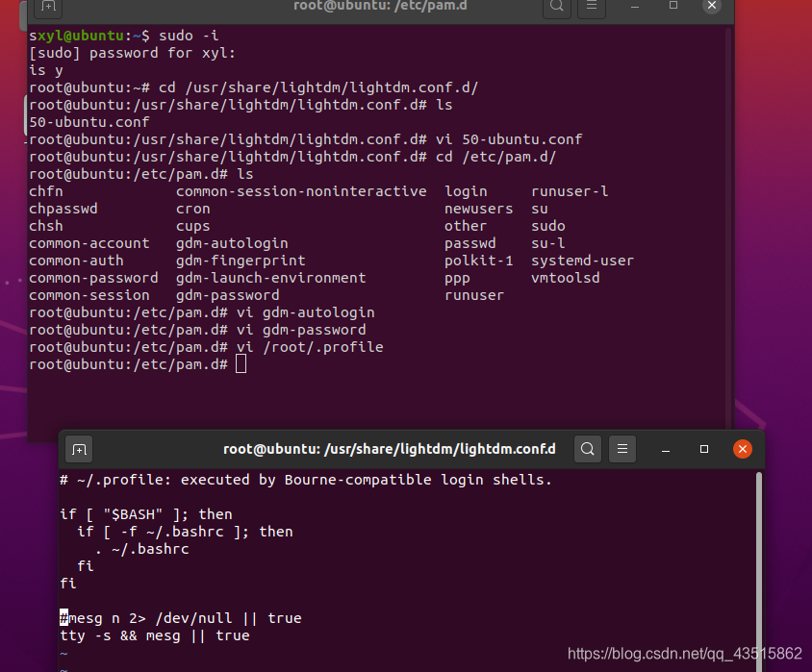The height and width of the screenshot is (672, 812).
Task: Click 'tty -s && mesg || true' line
Action: point(155,635)
